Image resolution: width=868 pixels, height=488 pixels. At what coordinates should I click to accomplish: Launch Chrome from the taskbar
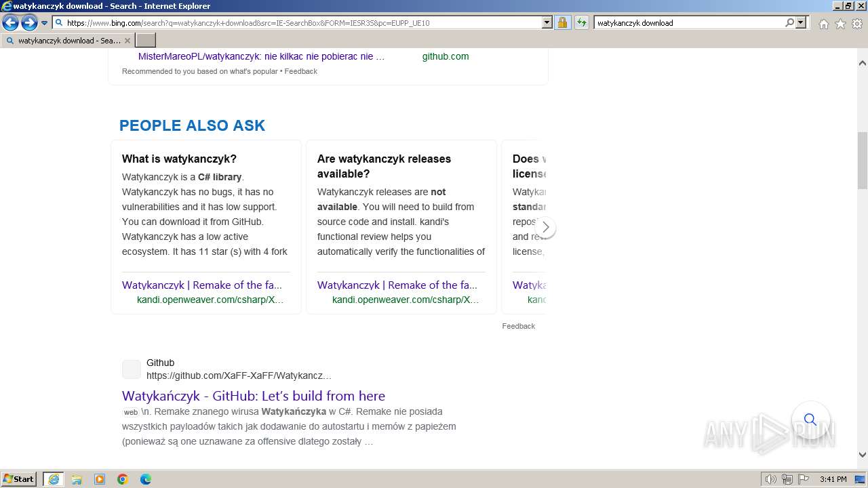123,479
